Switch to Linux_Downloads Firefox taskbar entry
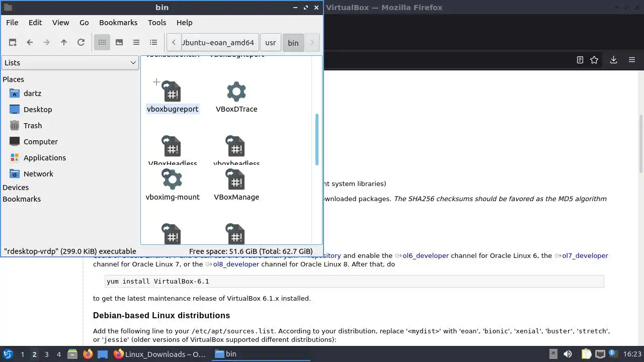 [x=160, y=354]
